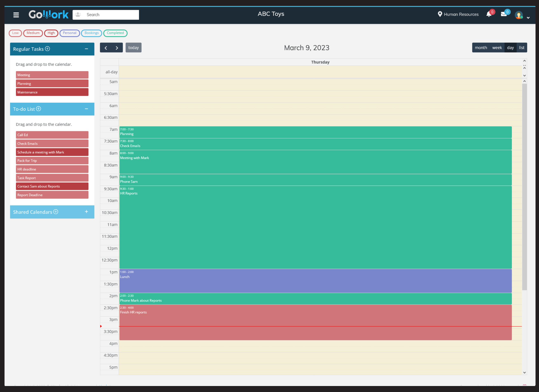
Task: Select the HR deadline to-do
Action: click(x=52, y=169)
